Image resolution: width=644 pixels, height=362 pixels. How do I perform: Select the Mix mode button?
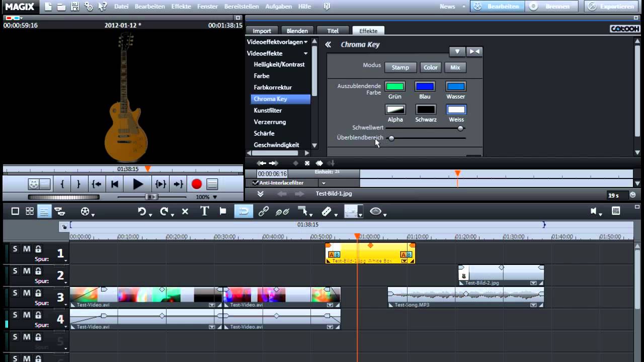(x=455, y=67)
